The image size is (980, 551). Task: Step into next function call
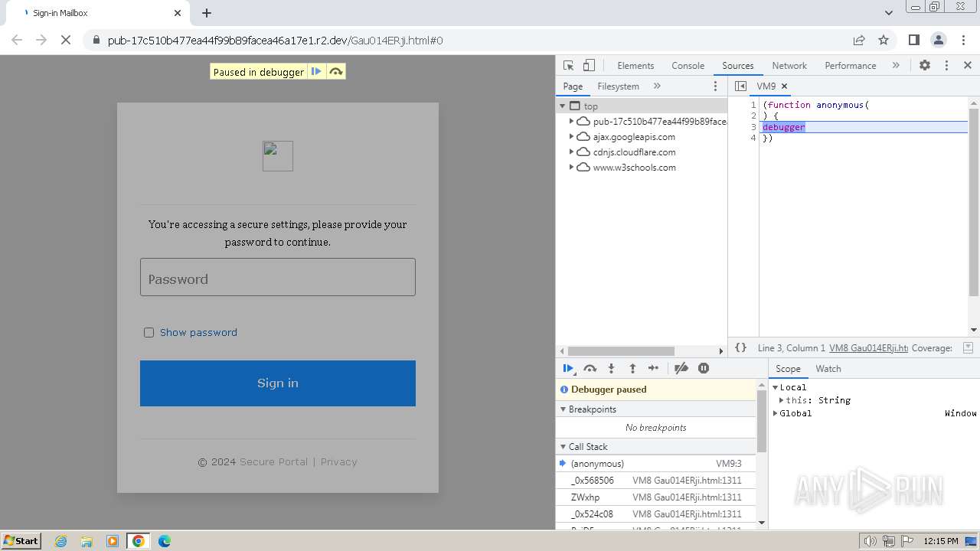point(611,368)
